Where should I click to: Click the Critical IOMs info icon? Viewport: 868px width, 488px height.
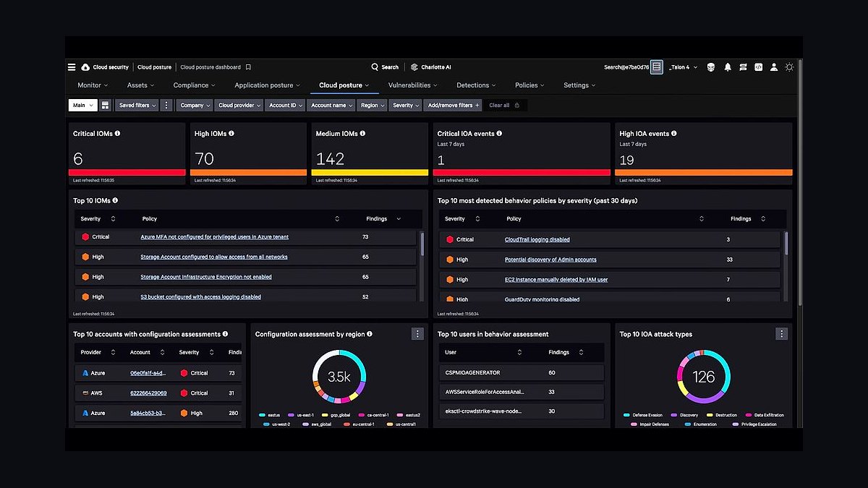click(x=118, y=134)
